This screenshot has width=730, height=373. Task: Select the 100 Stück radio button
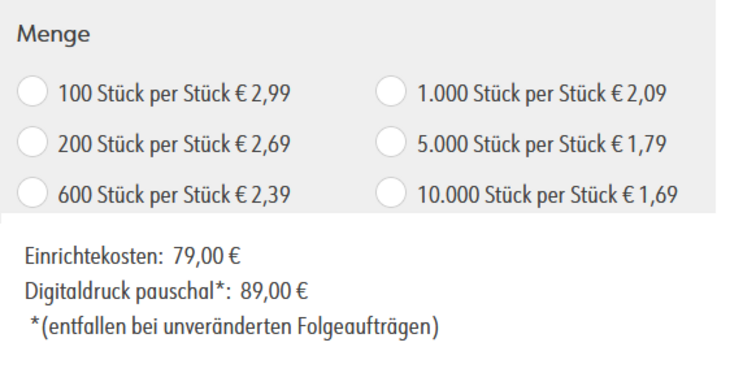point(32,91)
